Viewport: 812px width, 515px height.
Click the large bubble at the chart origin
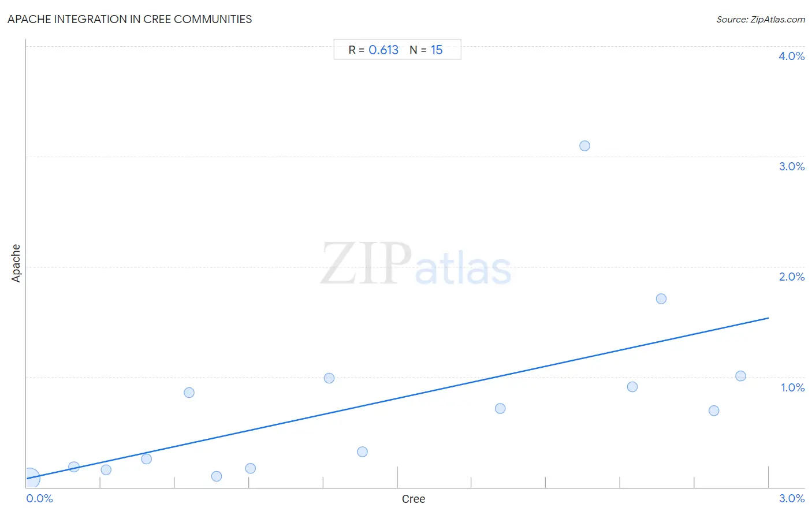point(31,478)
